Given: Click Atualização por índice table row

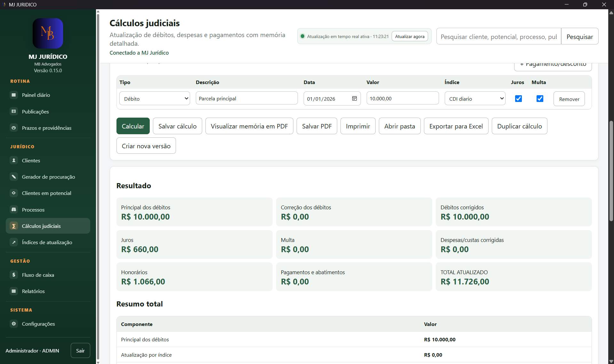Looking at the screenshot, I should pyautogui.click(x=354, y=355).
